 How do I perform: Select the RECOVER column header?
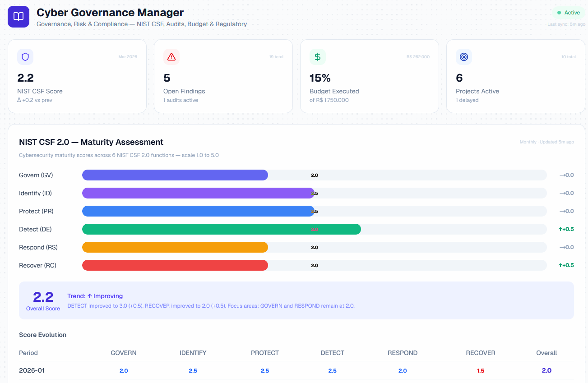[x=481, y=353]
